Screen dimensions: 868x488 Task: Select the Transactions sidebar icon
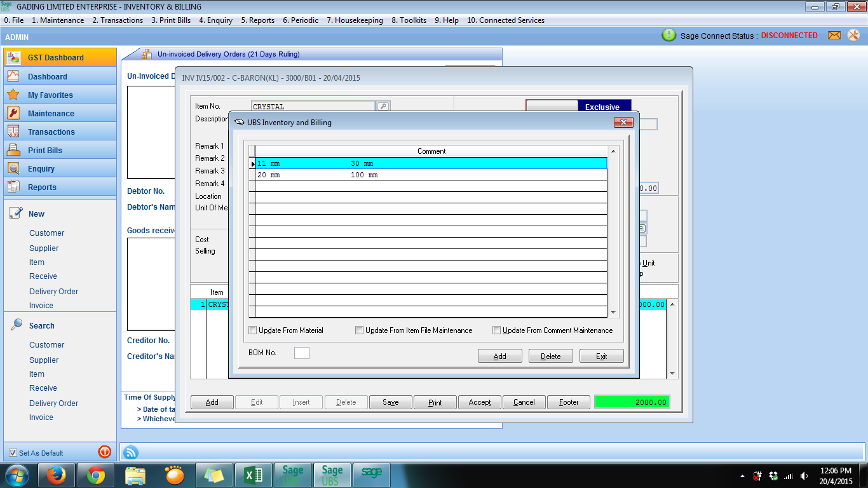pyautogui.click(x=13, y=132)
